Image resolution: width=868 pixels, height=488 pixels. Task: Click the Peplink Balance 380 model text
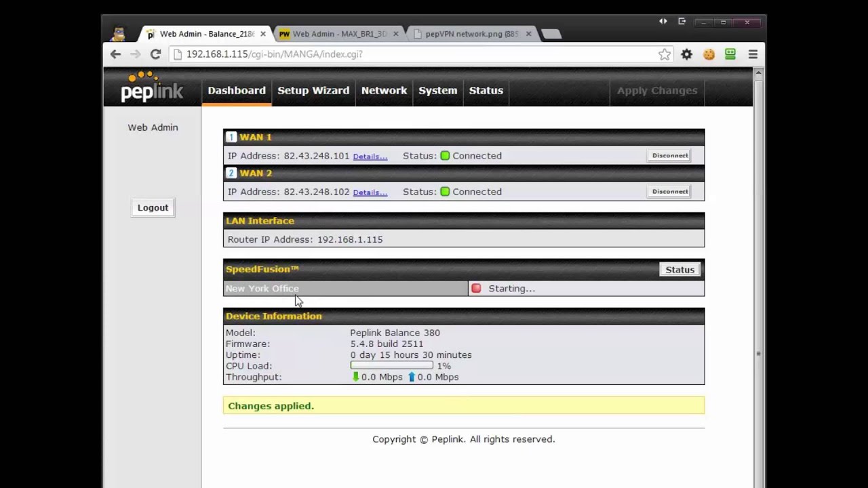tap(395, 333)
